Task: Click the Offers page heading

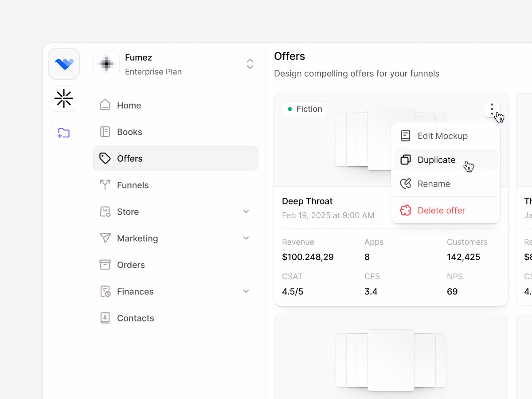Action: click(x=289, y=56)
